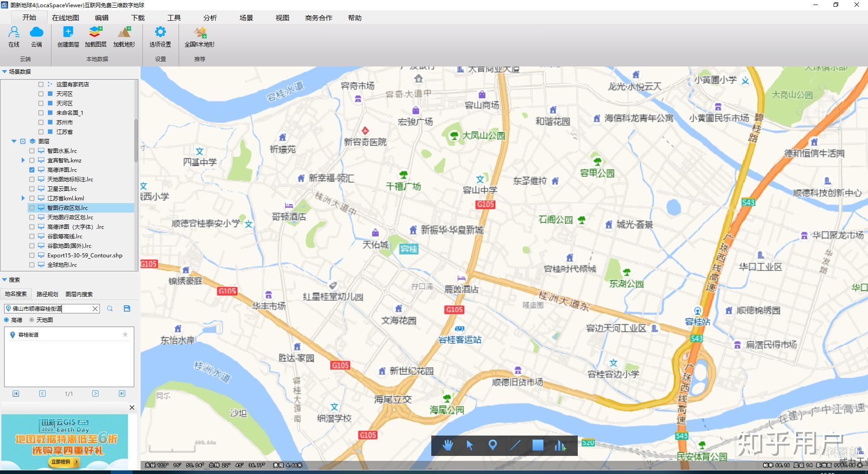868x474 pixels.
Task: Switch to 路径规划 tab
Action: pos(47,294)
